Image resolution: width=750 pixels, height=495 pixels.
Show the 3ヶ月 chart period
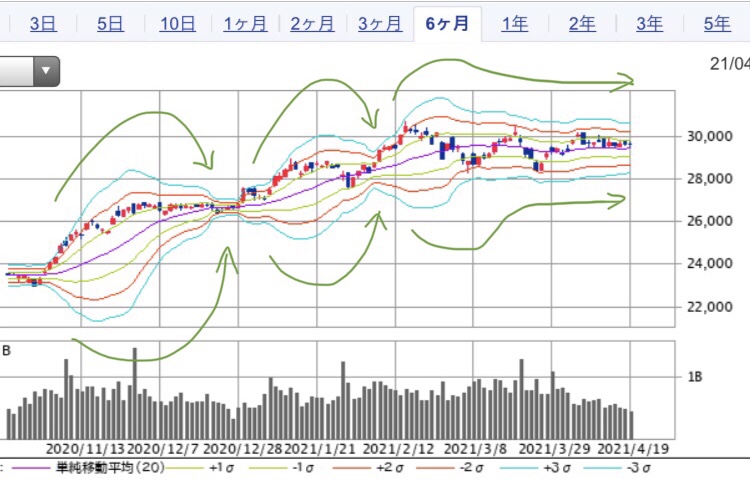pyautogui.click(x=380, y=24)
